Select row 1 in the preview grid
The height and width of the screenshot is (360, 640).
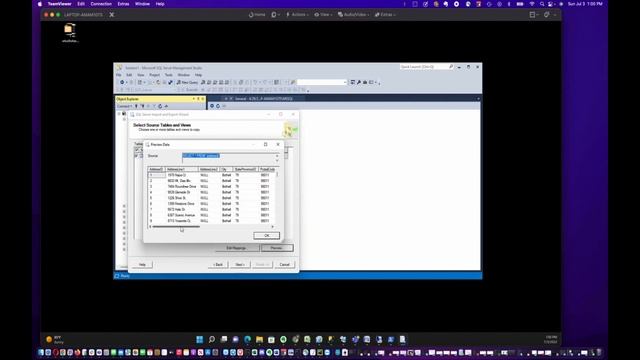pos(156,175)
